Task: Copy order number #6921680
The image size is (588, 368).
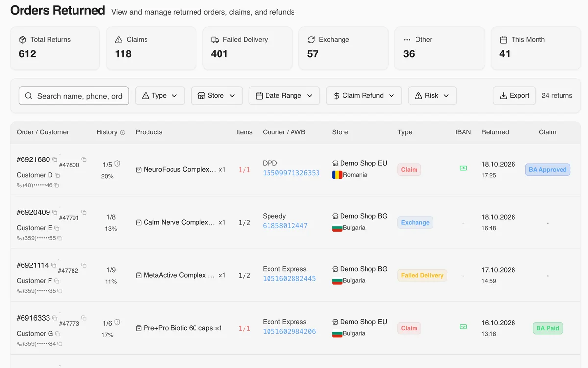Action: (55, 160)
